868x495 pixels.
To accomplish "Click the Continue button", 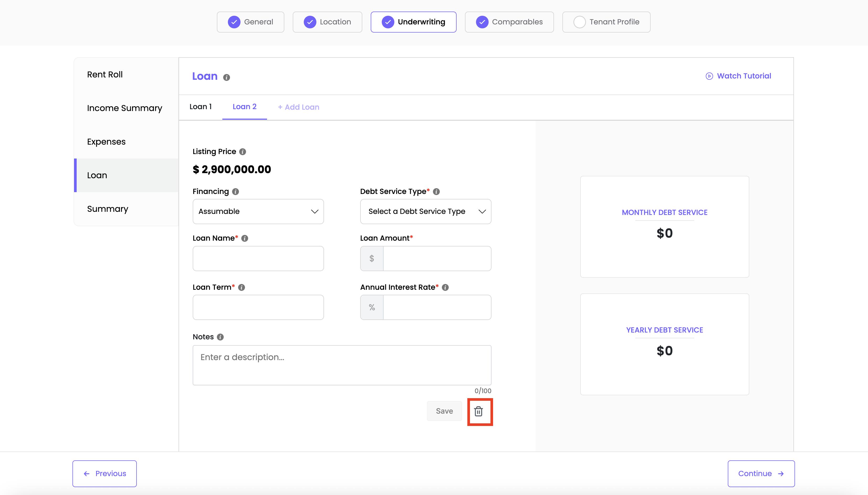I will [x=761, y=473].
